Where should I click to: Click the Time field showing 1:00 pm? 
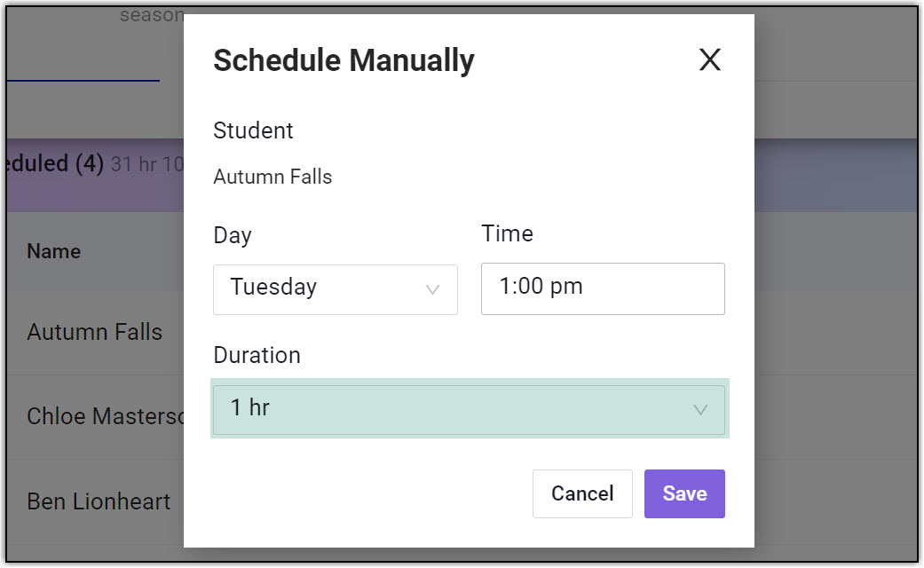[603, 288]
